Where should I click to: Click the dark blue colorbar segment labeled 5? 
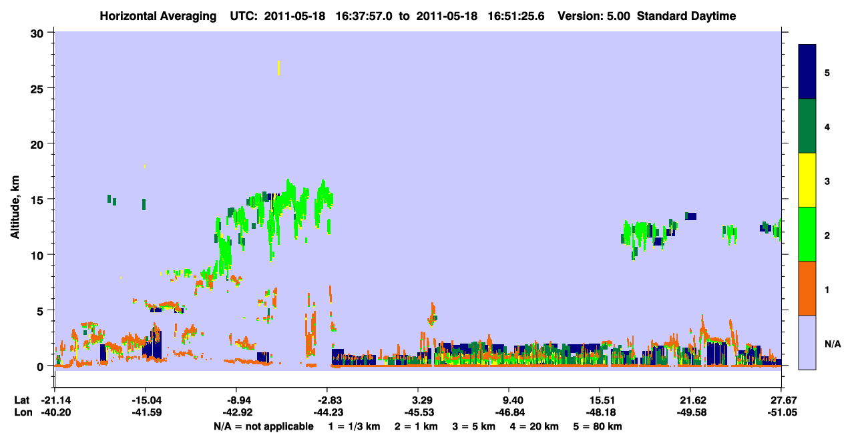[807, 72]
